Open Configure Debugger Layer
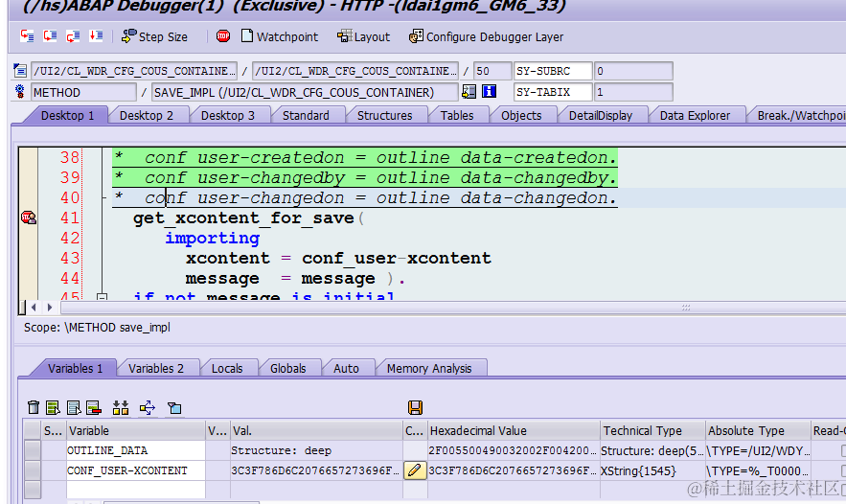The height and width of the screenshot is (504, 846). [486, 36]
